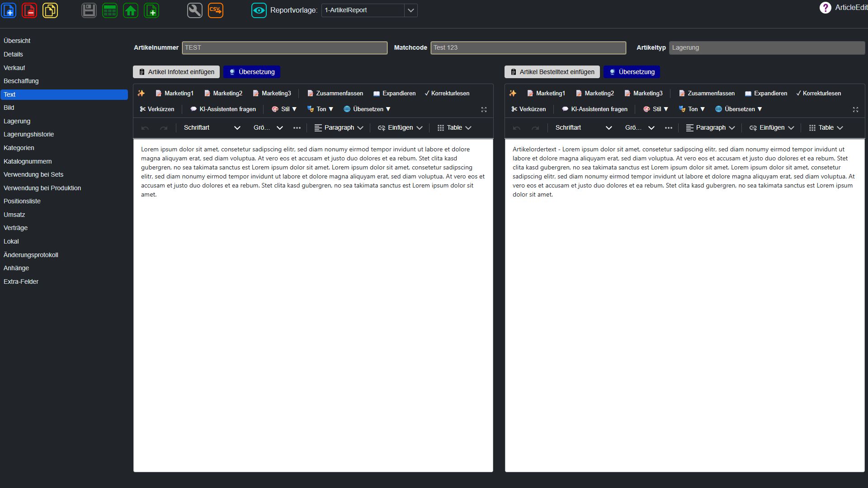Click the green home icon
Viewport: 868px width, 488px height.
(131, 10)
